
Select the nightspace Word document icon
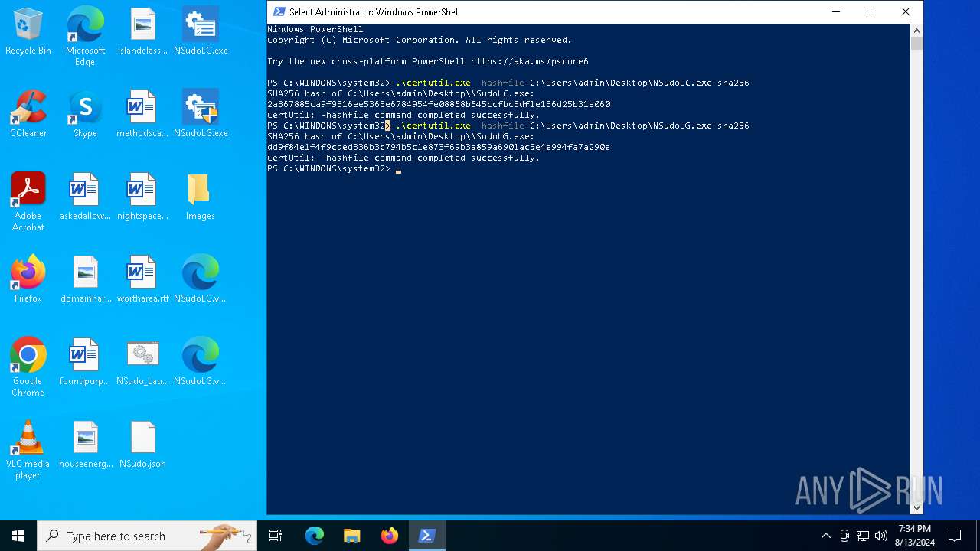[x=142, y=197]
